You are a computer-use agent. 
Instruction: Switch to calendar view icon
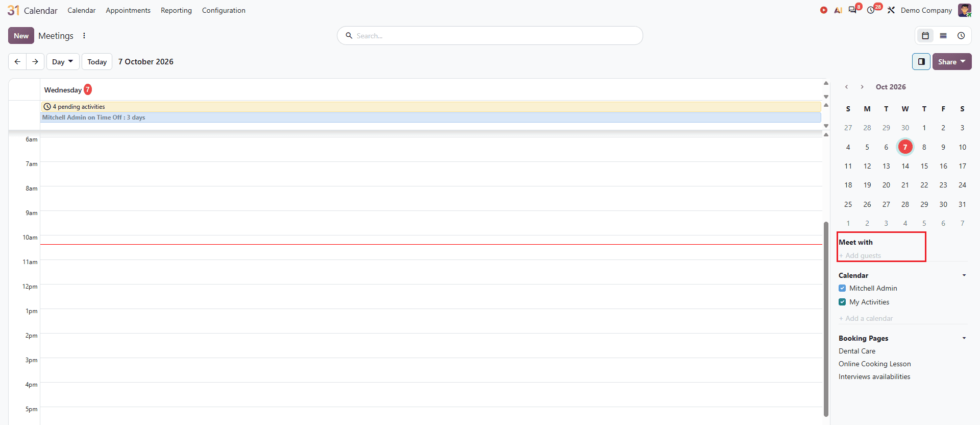(925, 36)
